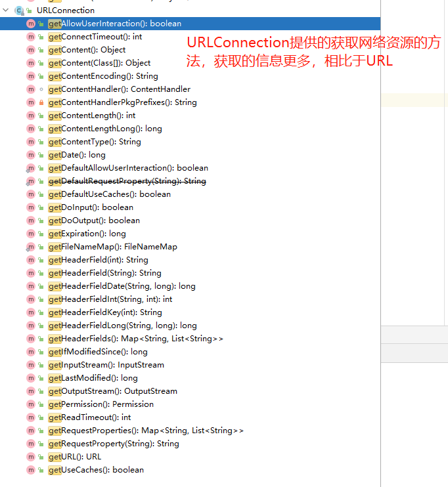The width and height of the screenshot is (448, 487).
Task: Click method icon beside getHeaderFieldKey(int)
Action: click(x=31, y=312)
